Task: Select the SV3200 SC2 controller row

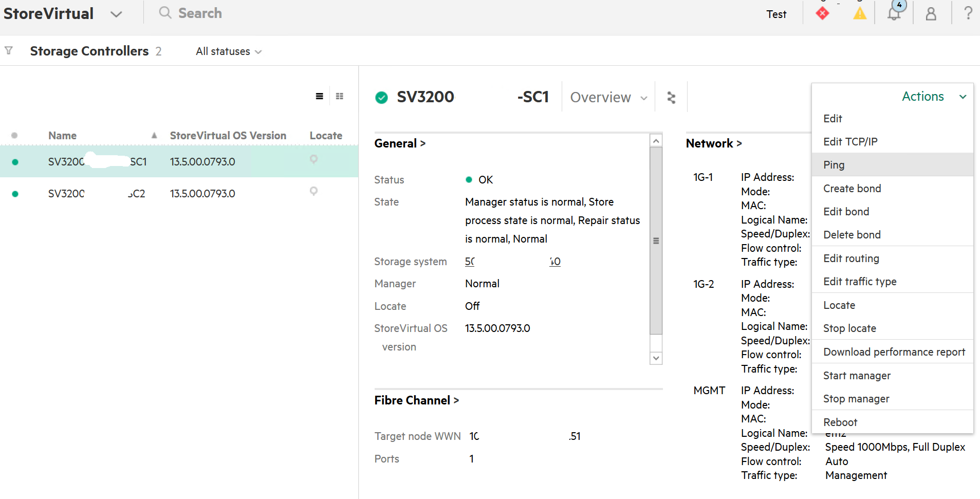Action: pyautogui.click(x=179, y=194)
